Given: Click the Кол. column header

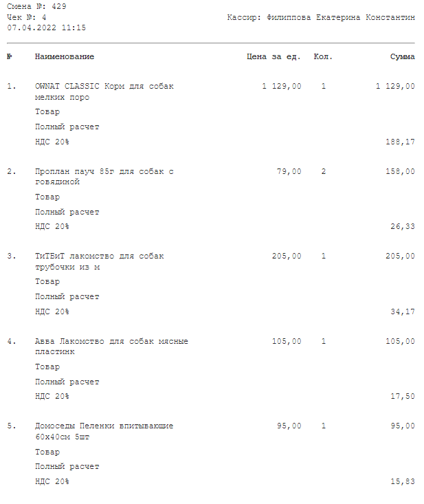Looking at the screenshot, I should [x=323, y=56].
